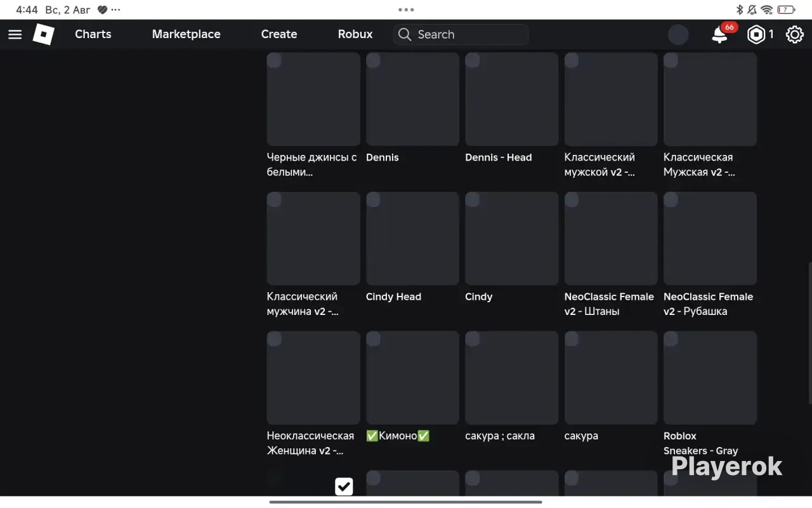Viewport: 812px width, 508px height.
Task: Click the Черные джинсы с белыми title
Action: (312, 164)
